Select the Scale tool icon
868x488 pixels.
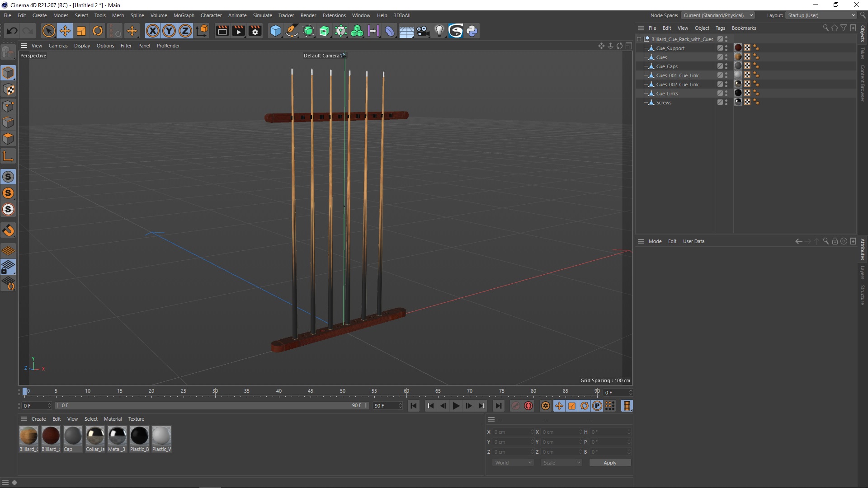[x=82, y=30]
